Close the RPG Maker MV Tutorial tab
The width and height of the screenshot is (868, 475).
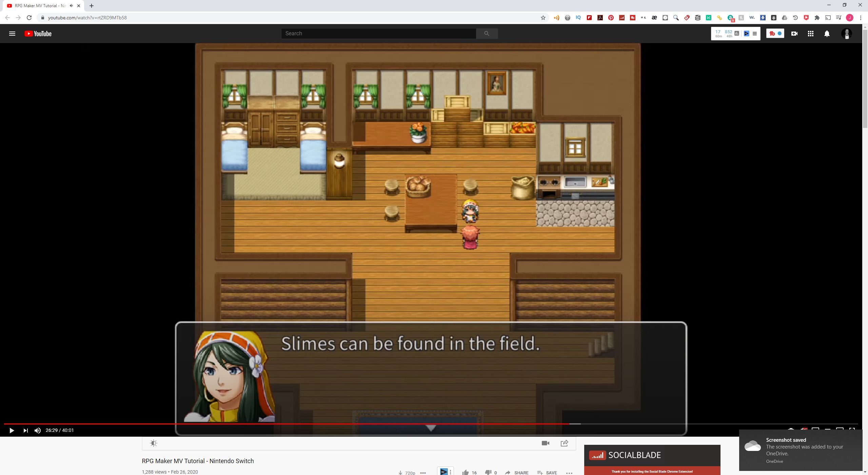[x=79, y=6]
